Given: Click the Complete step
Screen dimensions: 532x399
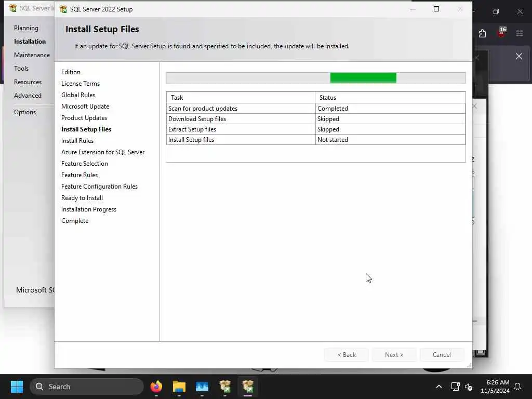Looking at the screenshot, I should (75, 221).
